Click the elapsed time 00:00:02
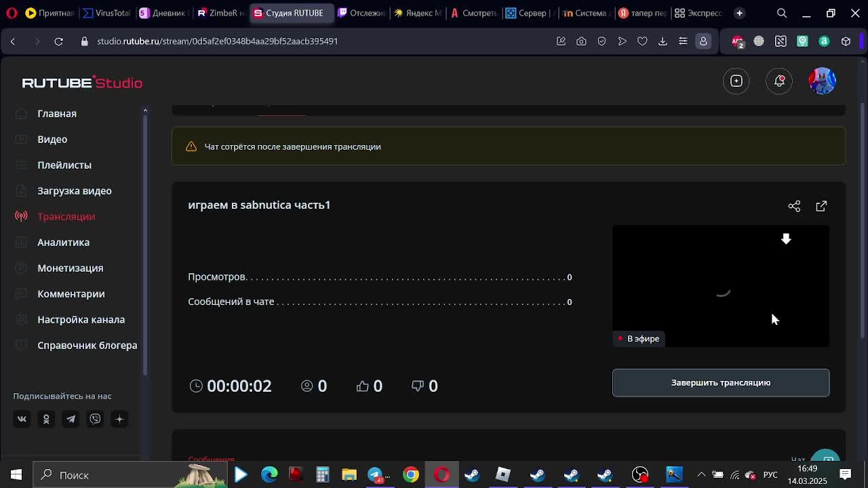Image resolution: width=868 pixels, height=488 pixels. (x=239, y=386)
